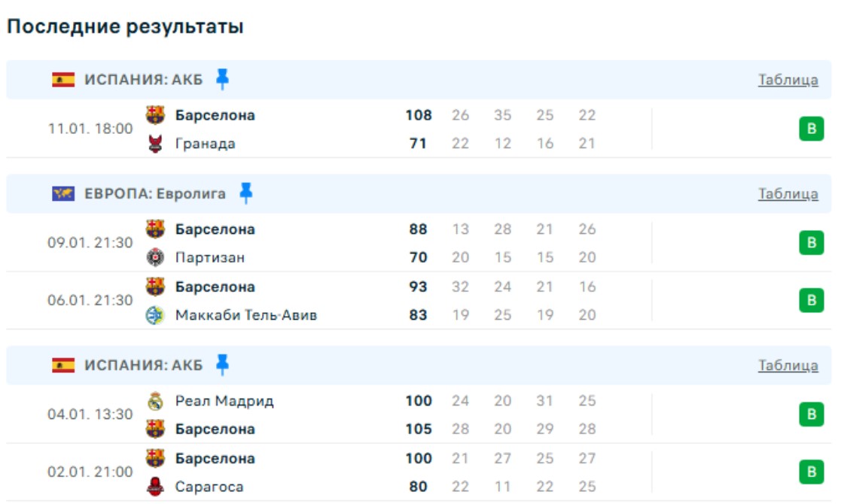Click Сарагоса team logo icon
This screenshot has width=844, height=504.
(x=155, y=487)
